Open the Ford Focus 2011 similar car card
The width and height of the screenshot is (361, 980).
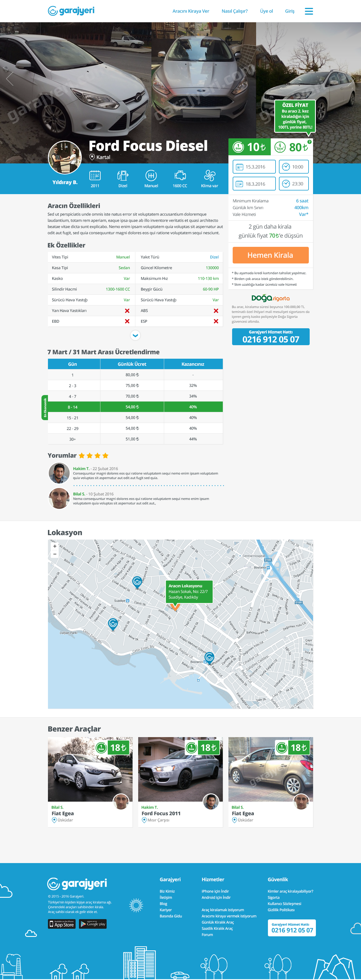180,782
